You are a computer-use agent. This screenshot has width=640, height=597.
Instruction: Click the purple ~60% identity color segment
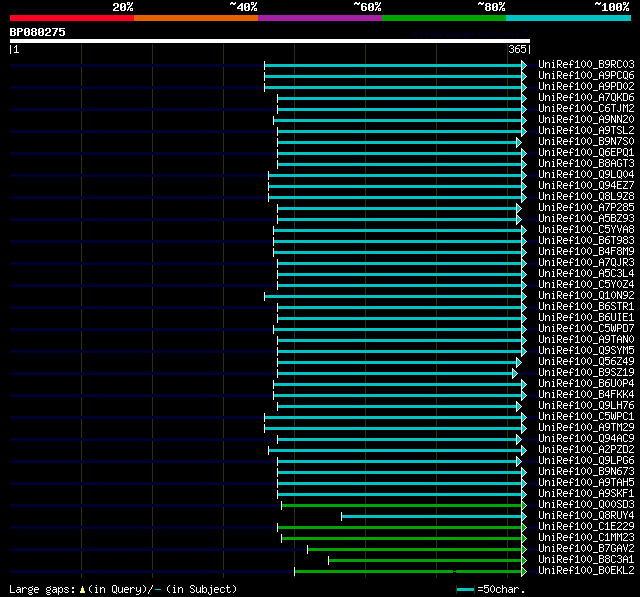coord(320,18)
